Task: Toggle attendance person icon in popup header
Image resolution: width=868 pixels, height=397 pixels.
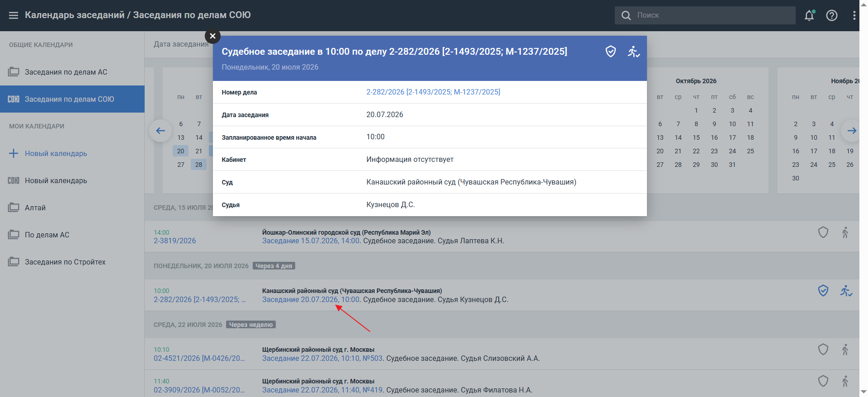Action: 633,52
